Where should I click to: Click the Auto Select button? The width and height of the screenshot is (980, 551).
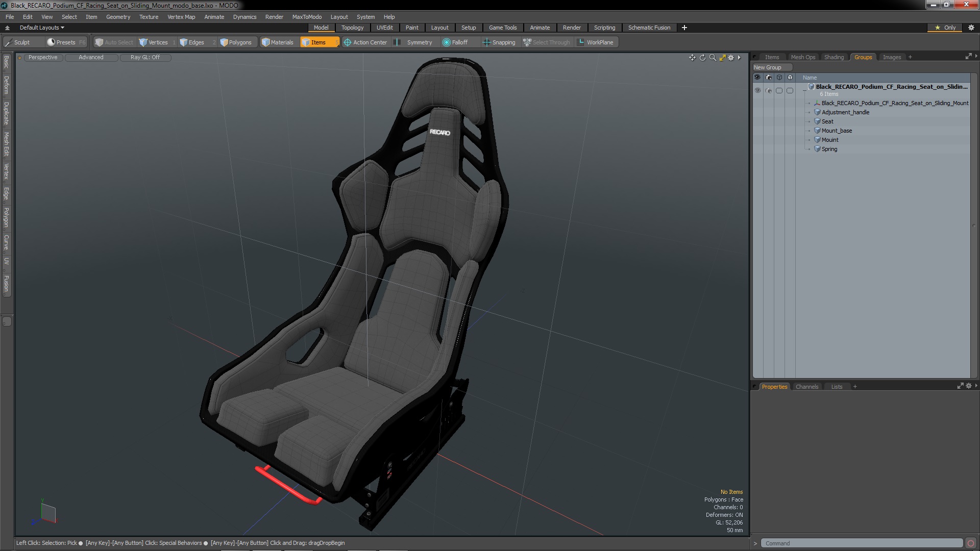click(114, 42)
